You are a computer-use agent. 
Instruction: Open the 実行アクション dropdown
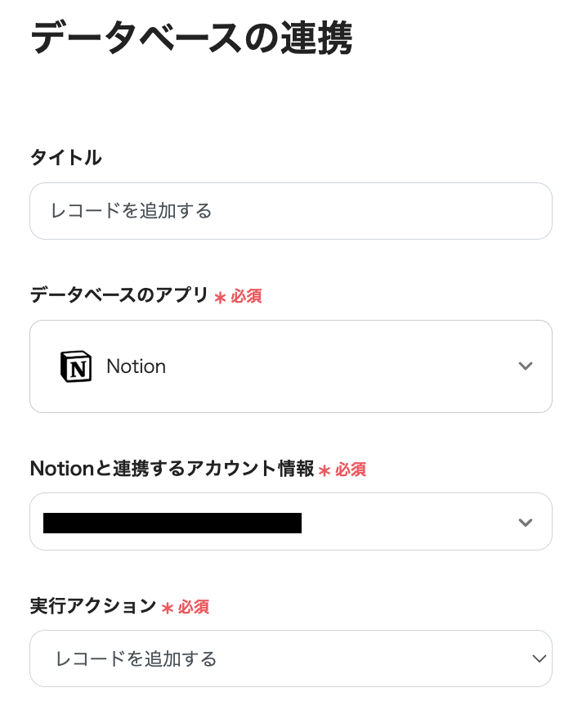pyautogui.click(x=290, y=658)
